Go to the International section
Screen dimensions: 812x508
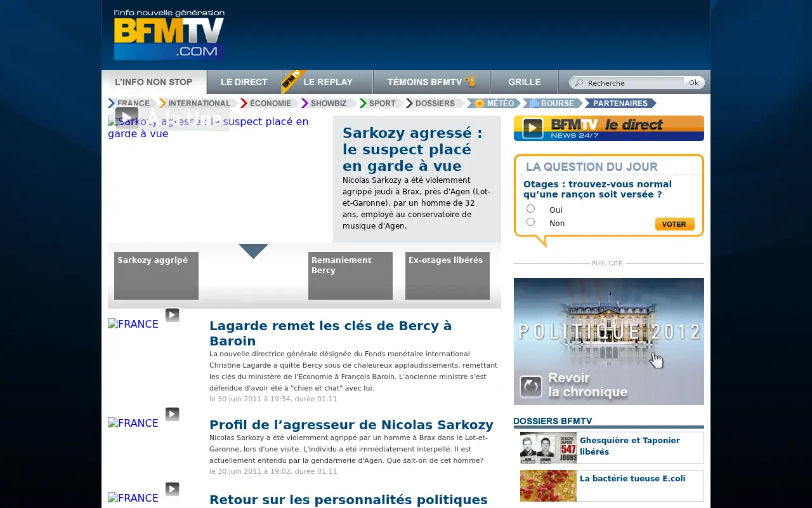pyautogui.click(x=199, y=104)
